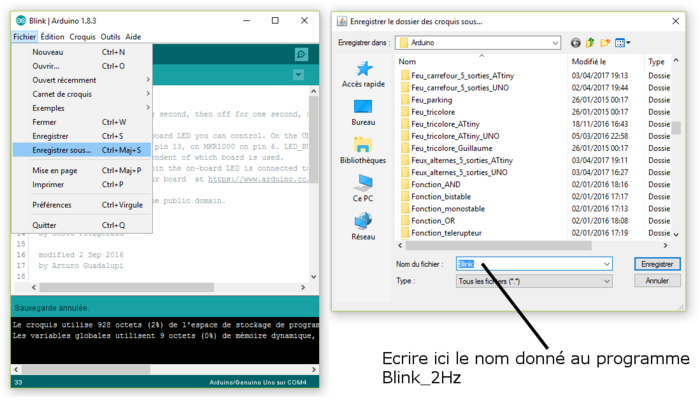Select folder Fonction_monostable
Image resolution: width=700 pixels, height=403 pixels.
448,208
